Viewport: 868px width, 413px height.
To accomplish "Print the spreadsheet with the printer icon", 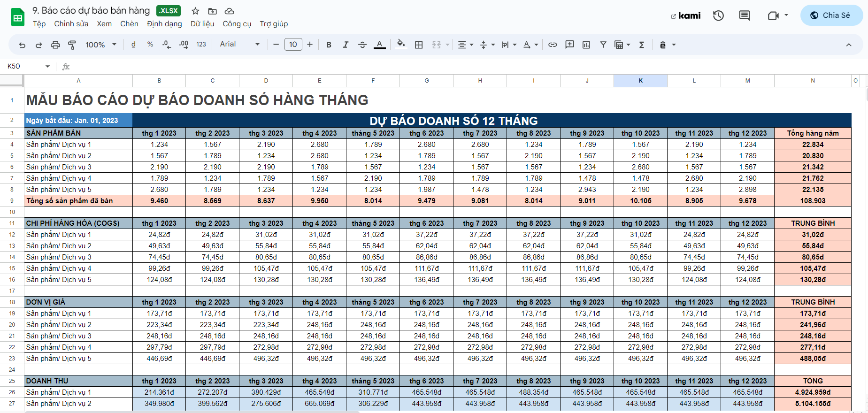I will (x=55, y=45).
